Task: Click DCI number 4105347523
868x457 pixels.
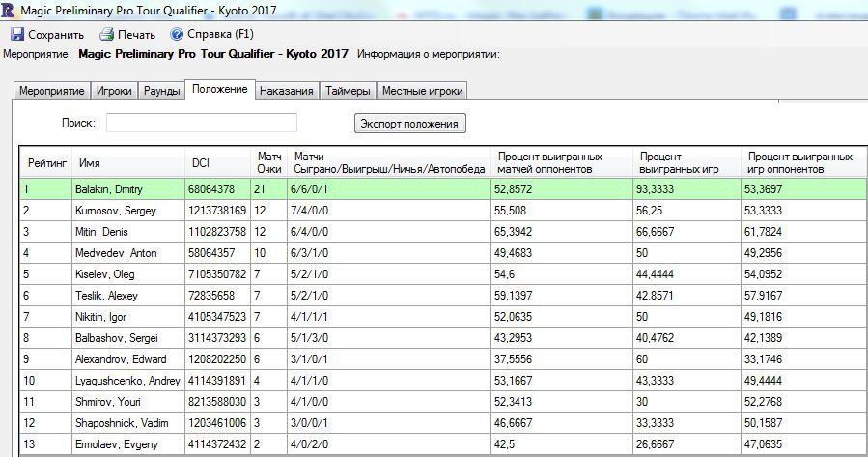Action: tap(217, 317)
